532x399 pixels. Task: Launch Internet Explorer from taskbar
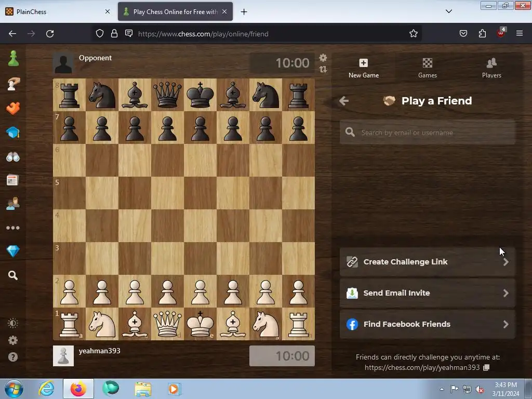pyautogui.click(x=46, y=389)
